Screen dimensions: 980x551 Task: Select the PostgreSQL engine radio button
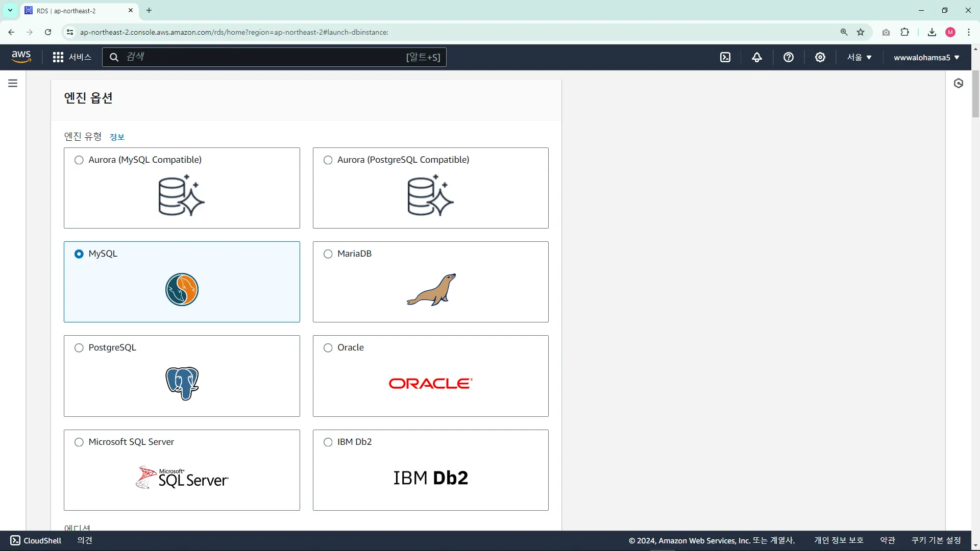click(x=79, y=348)
